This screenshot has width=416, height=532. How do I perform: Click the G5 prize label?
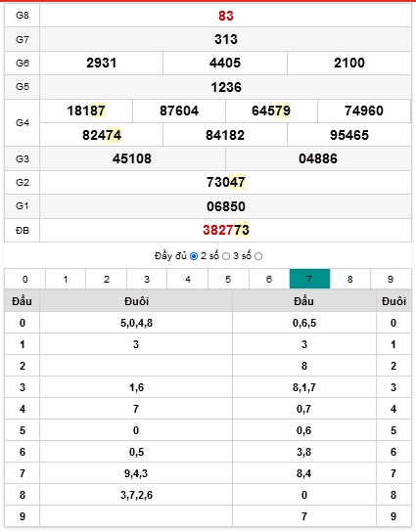click(x=23, y=87)
